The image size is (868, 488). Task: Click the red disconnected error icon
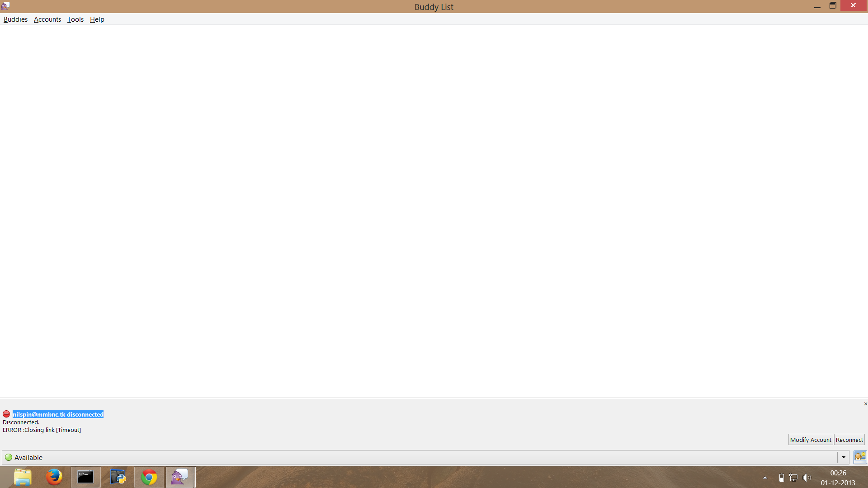pyautogui.click(x=6, y=414)
